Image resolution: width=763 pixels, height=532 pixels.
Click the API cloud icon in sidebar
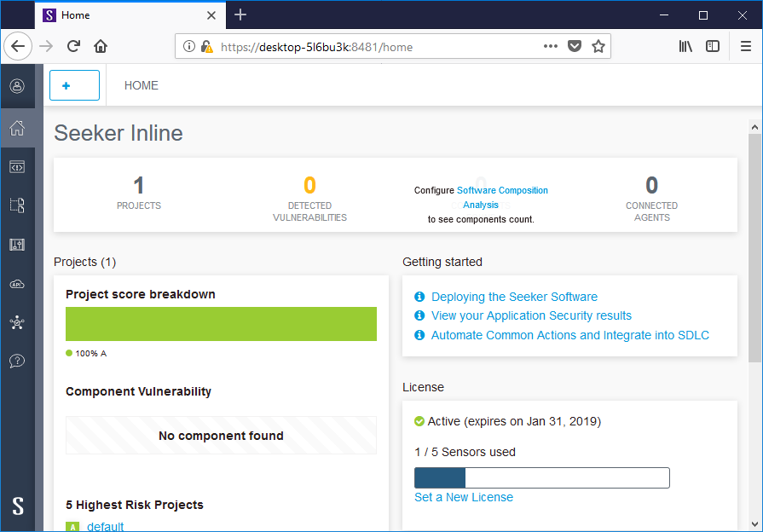tap(17, 284)
